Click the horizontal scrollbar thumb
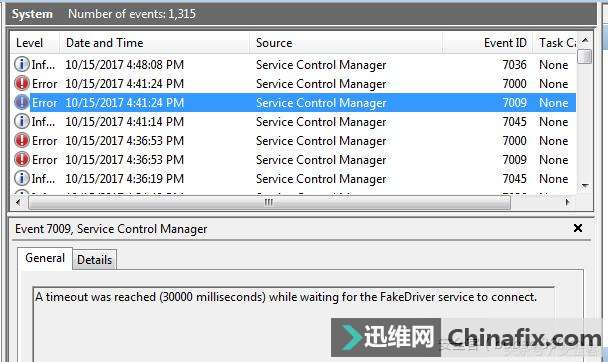The height and width of the screenshot is (362, 608). 269,202
